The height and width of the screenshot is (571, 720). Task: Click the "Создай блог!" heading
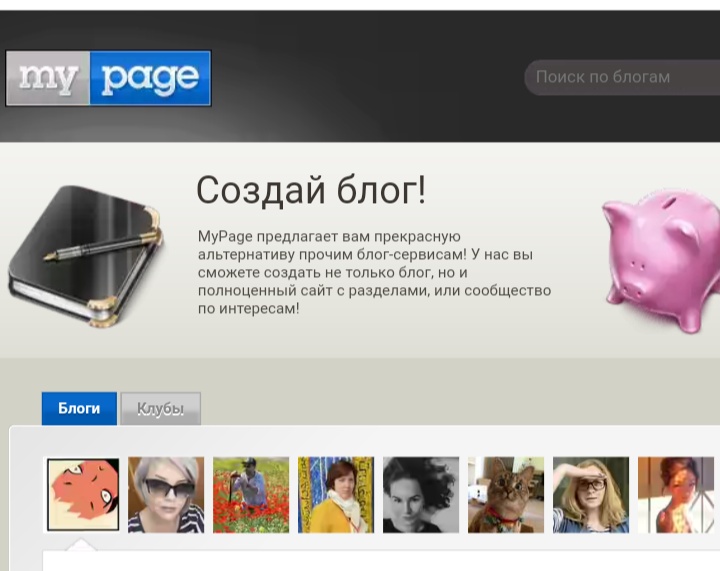point(310,190)
